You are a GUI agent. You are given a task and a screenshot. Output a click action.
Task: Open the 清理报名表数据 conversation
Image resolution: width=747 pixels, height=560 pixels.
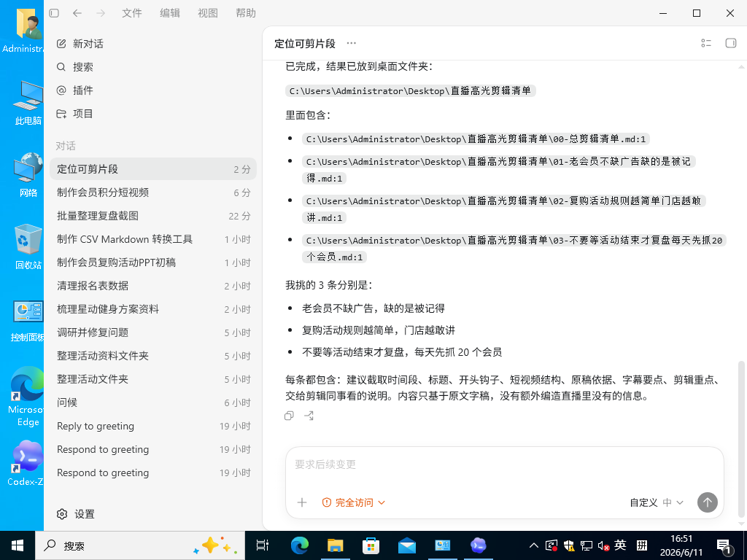click(153, 286)
